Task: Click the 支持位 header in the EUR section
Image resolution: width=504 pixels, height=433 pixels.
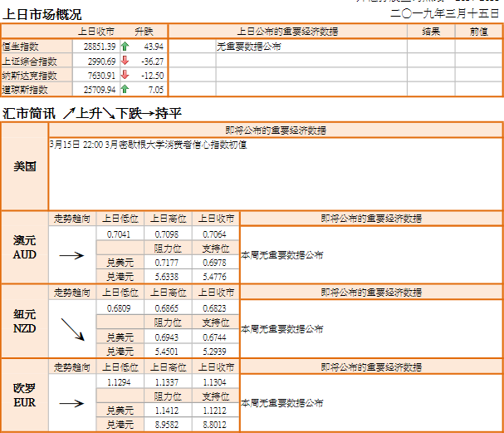Action: coord(216,396)
